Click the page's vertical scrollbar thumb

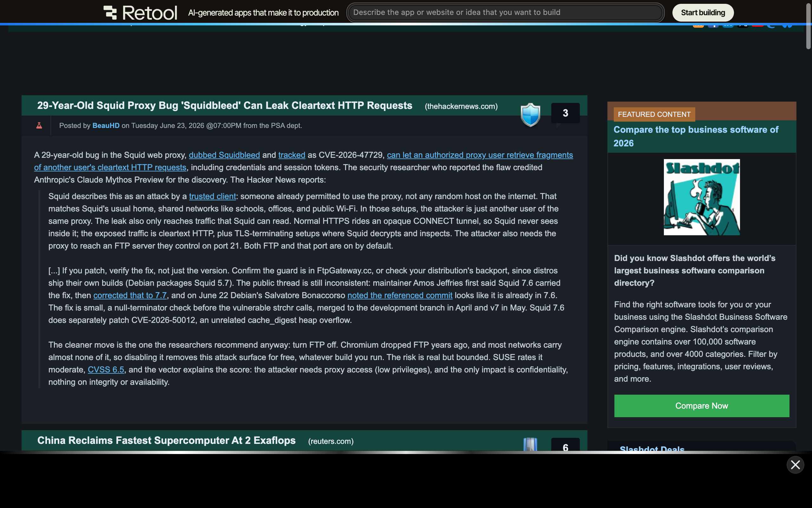pyautogui.click(x=808, y=26)
